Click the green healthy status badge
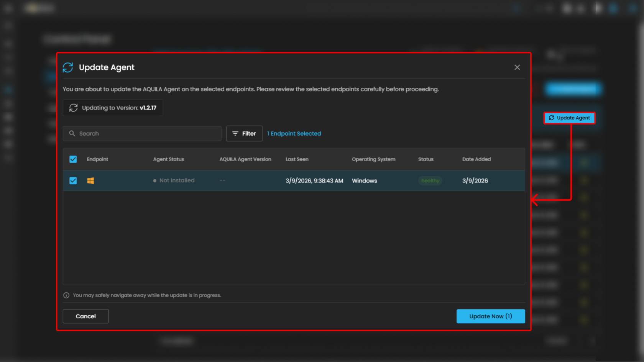The height and width of the screenshot is (362, 644). point(430,180)
